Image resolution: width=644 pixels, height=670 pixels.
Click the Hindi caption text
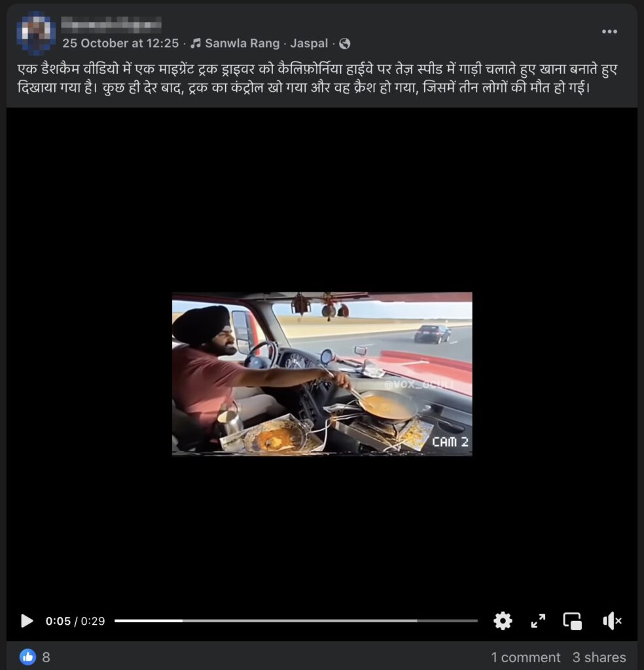click(x=317, y=79)
